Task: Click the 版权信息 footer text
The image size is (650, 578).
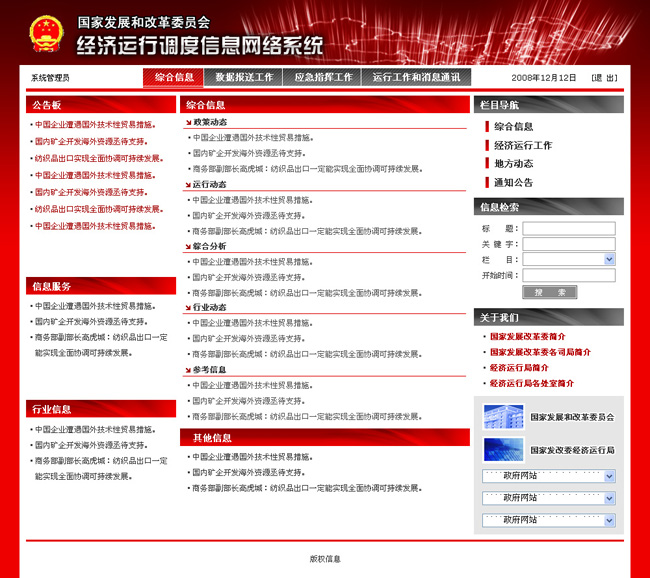Action: [x=325, y=559]
